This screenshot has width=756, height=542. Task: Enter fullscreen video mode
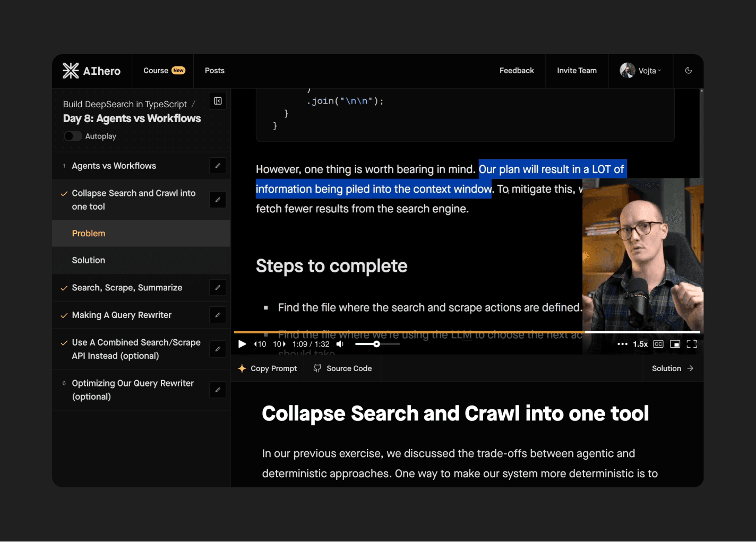(691, 344)
